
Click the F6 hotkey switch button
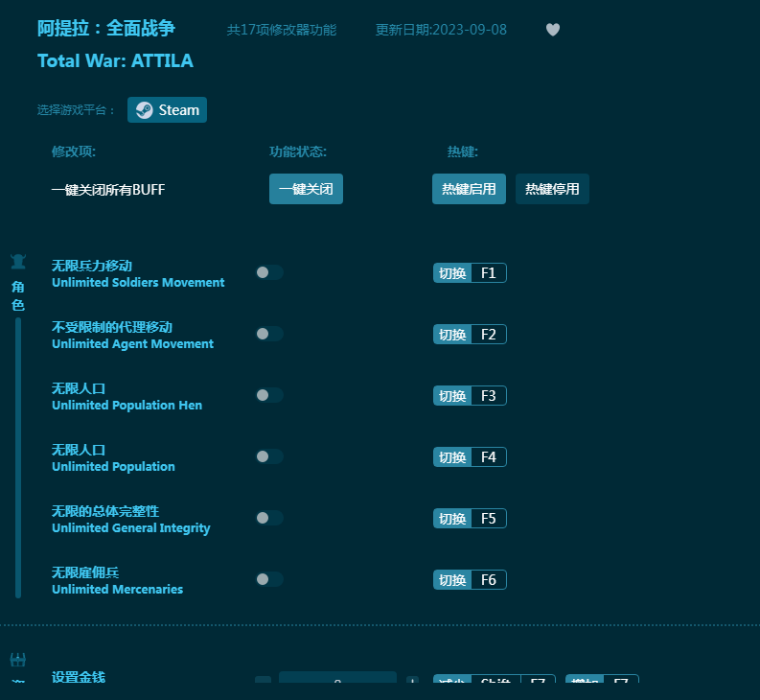click(470, 580)
